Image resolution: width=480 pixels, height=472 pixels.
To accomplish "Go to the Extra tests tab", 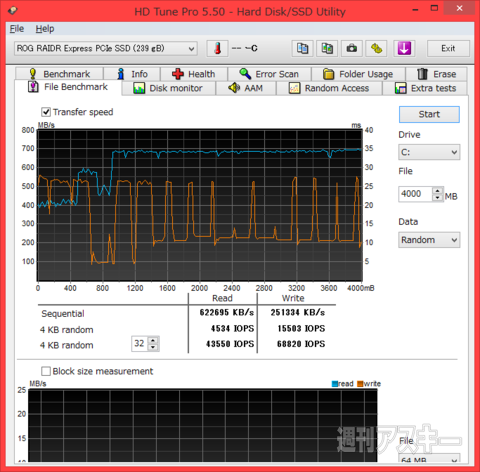I will pos(425,88).
